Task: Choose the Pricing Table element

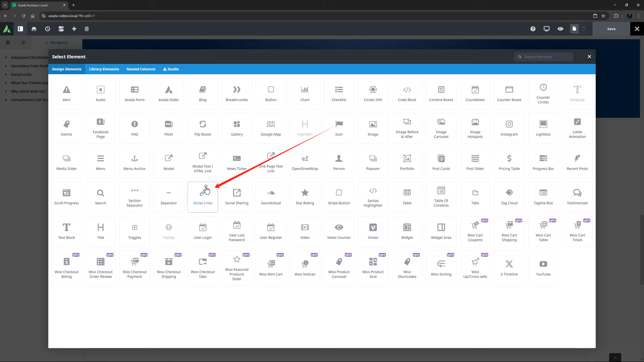Action: (509, 163)
